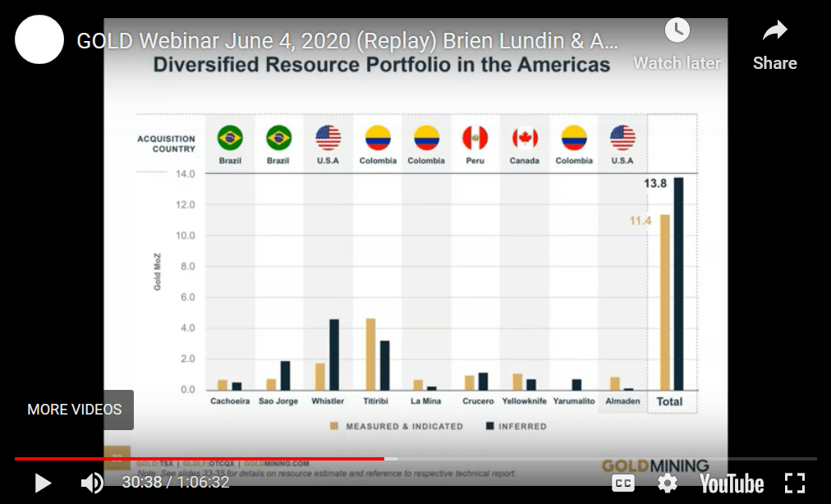Click the slide title Diversified Resource Portfolio
Image resolution: width=831 pixels, height=504 pixels.
[382, 65]
